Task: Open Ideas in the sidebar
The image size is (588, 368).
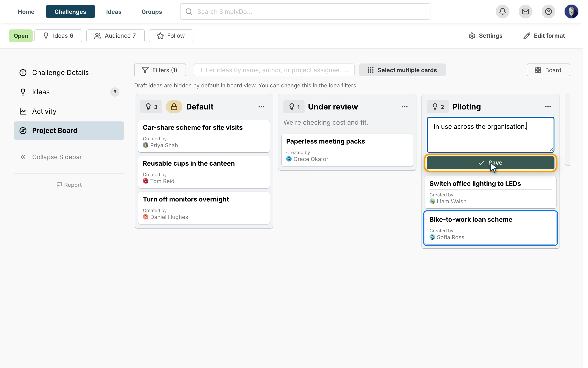Action: [69, 92]
